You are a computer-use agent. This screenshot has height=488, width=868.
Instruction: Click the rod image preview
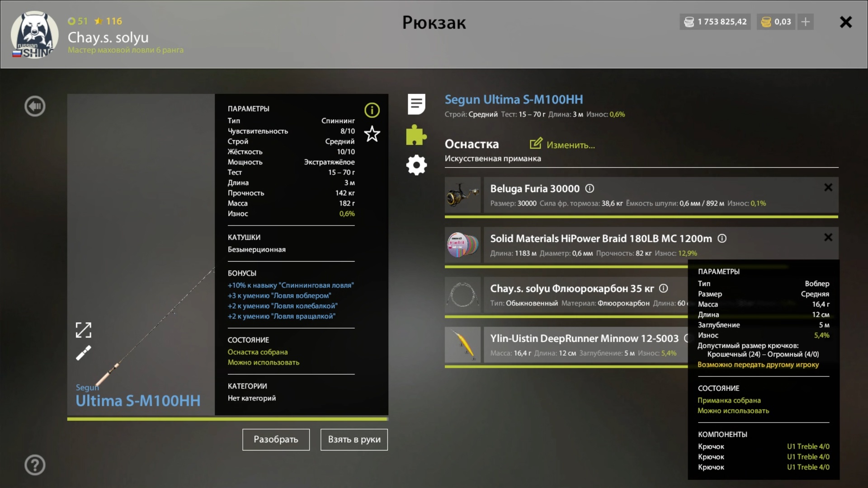[141, 254]
